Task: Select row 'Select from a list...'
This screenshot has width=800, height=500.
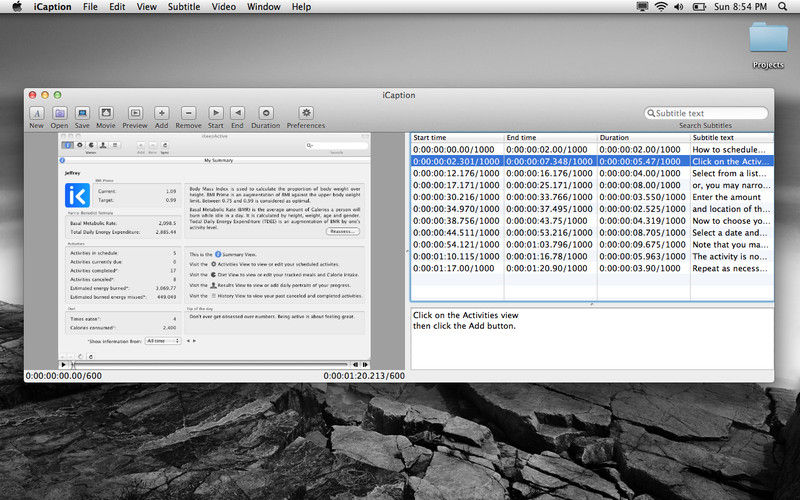Action: coord(592,173)
